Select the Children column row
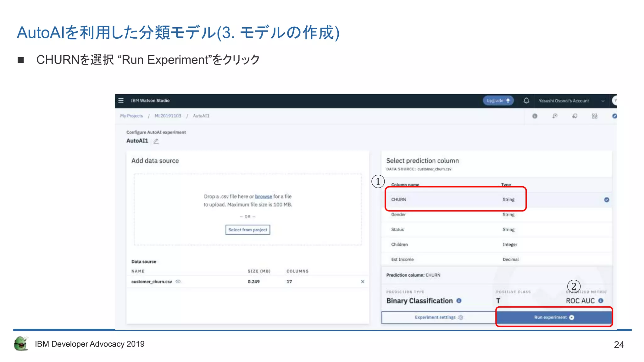The height and width of the screenshot is (362, 644). (x=497, y=244)
